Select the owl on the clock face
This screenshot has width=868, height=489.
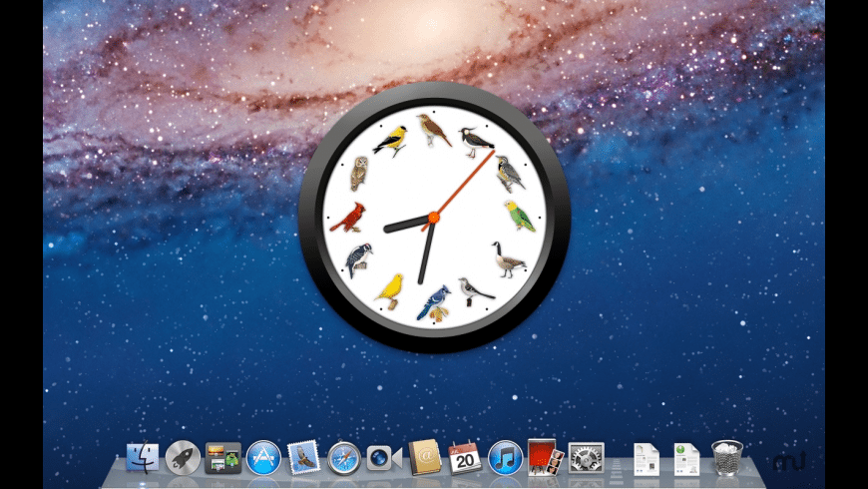click(x=359, y=174)
